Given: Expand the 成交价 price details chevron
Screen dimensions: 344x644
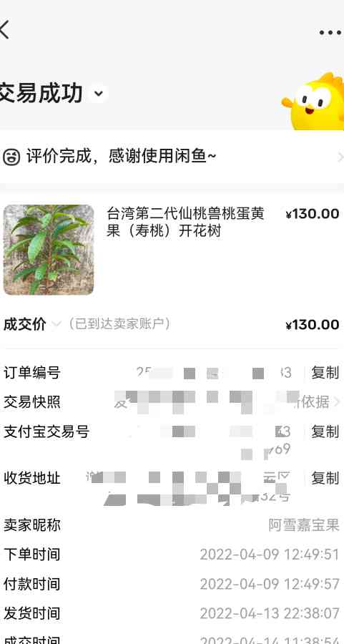Looking at the screenshot, I should click(56, 324).
